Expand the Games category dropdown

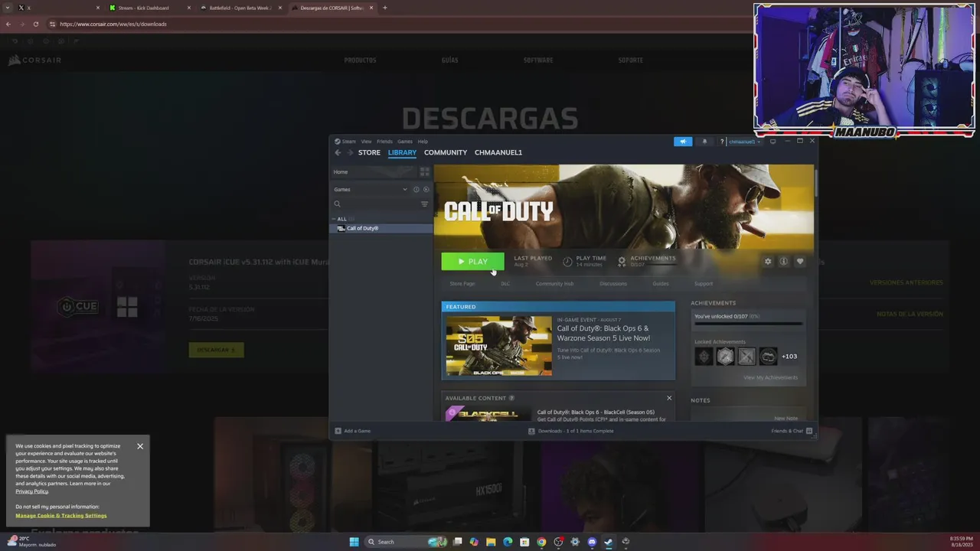pyautogui.click(x=405, y=190)
